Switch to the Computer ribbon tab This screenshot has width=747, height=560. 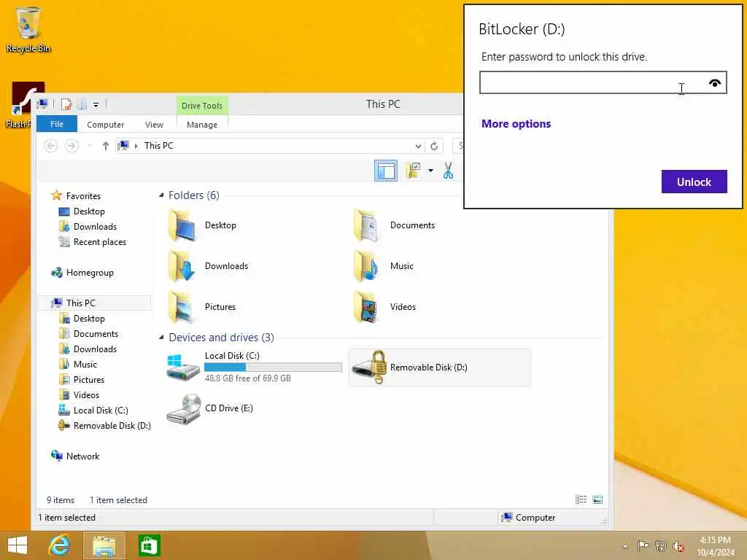pos(105,124)
